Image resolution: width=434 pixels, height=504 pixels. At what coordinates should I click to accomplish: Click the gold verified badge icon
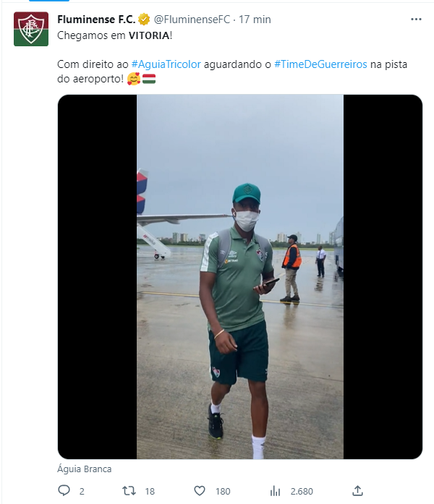tap(144, 20)
